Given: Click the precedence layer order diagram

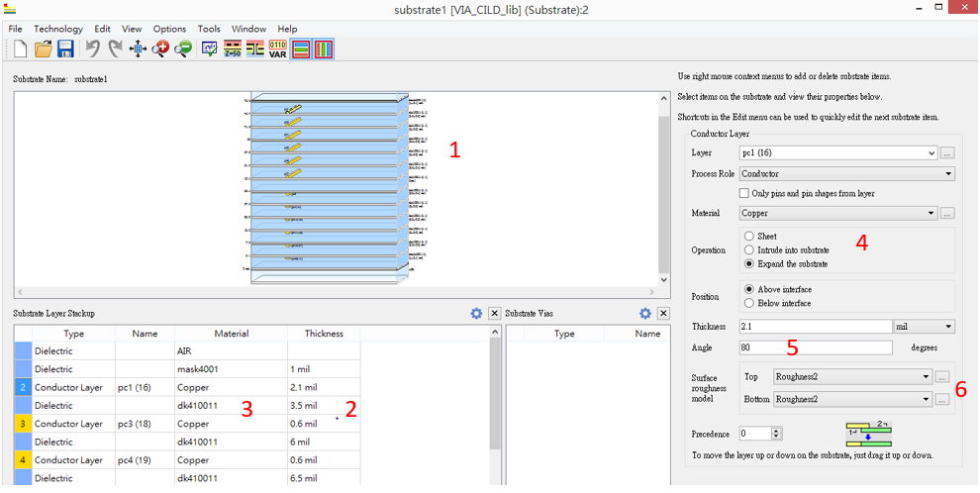Looking at the screenshot, I should pos(869,435).
